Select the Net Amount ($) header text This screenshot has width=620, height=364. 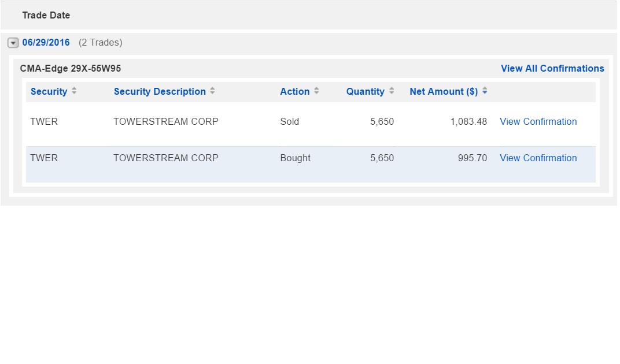tap(444, 91)
